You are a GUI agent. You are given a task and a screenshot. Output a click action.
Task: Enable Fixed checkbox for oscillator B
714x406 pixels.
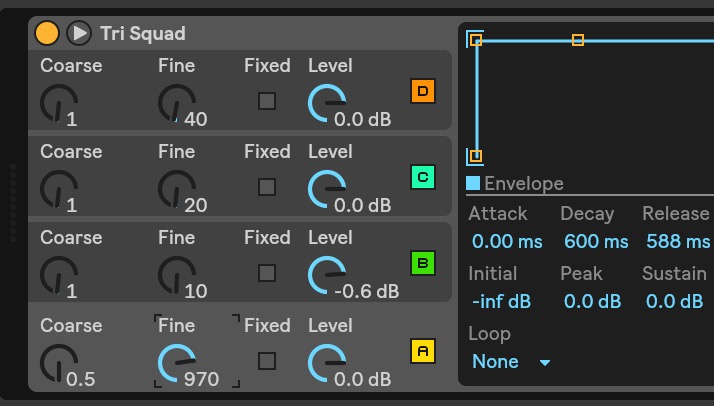(x=267, y=273)
